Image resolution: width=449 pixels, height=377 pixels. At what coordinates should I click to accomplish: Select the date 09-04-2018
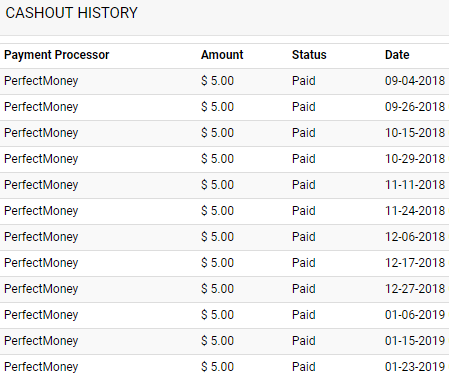tap(415, 81)
